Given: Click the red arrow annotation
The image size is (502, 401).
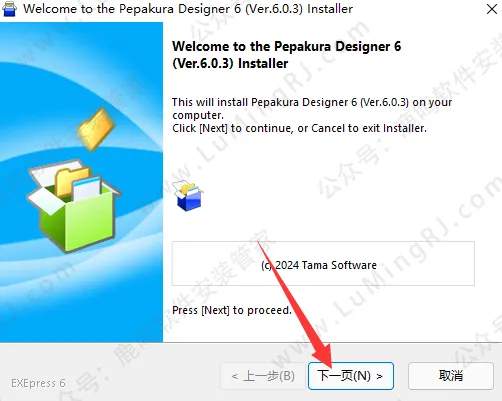Looking at the screenshot, I should click(295, 304).
